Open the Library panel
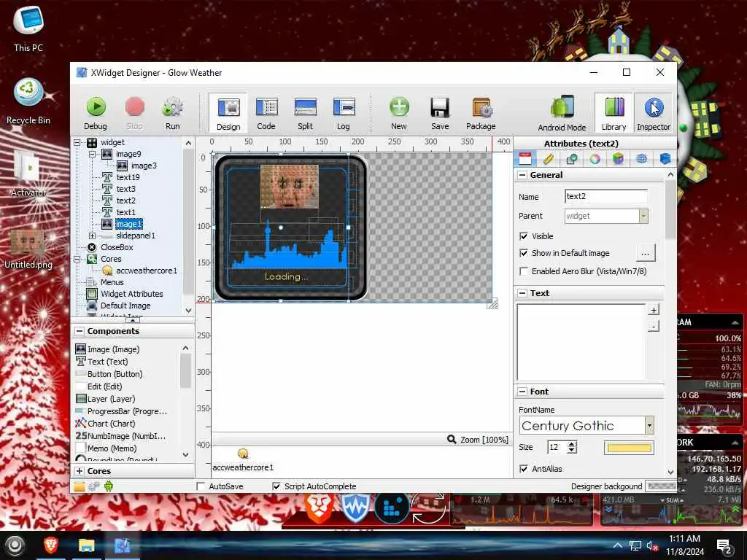Image resolution: width=747 pixels, height=560 pixels. [x=614, y=113]
